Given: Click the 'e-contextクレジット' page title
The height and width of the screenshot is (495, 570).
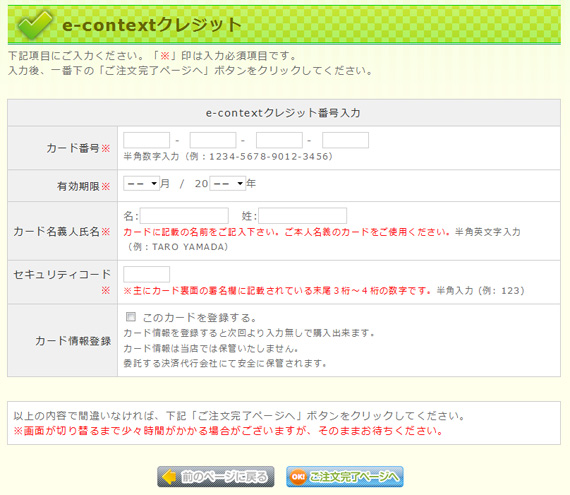Looking at the screenshot, I should tap(152, 25).
